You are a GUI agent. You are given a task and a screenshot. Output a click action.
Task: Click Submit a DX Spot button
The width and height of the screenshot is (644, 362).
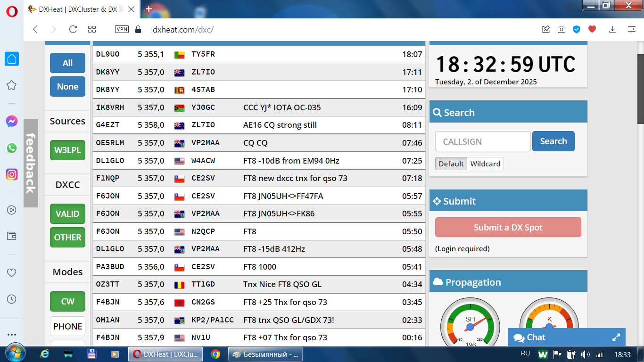(508, 228)
